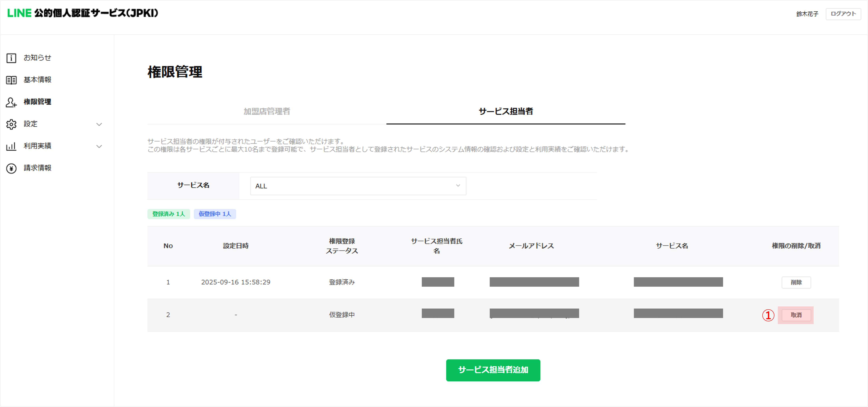868x407 pixels.
Task: Click the 設定 gear icon
Action: coord(11,124)
